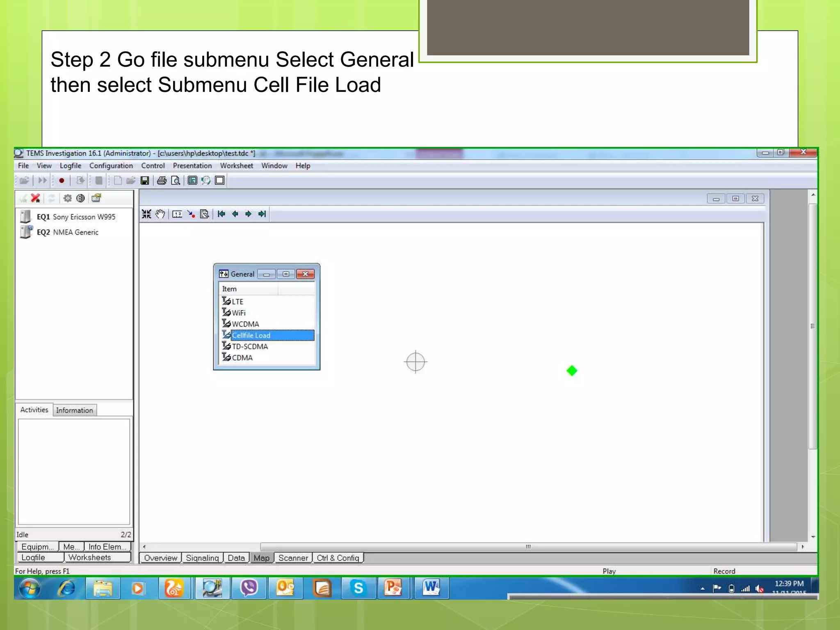Click the ruler measure icon in map toolbar
Screen dimensions: 840x630
(177, 214)
